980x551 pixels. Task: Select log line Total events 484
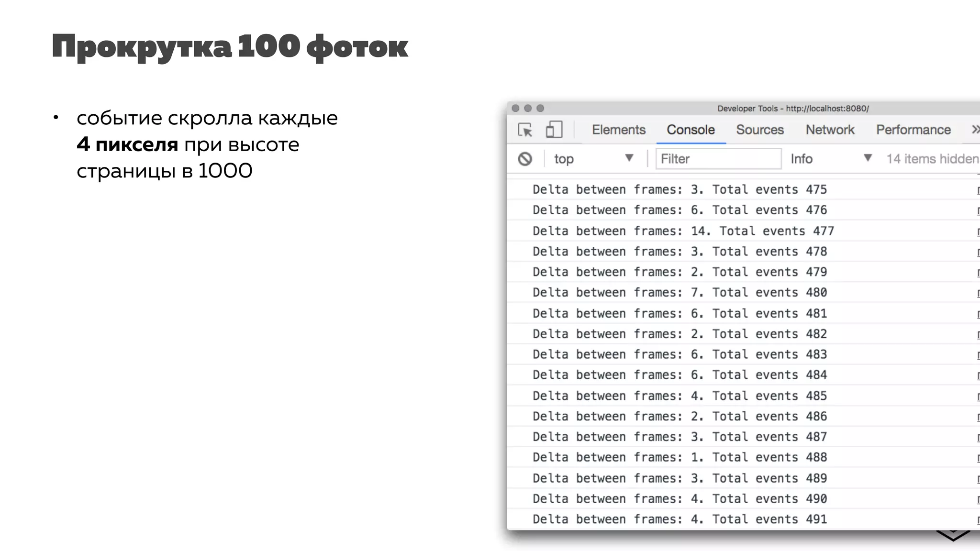pos(743,375)
